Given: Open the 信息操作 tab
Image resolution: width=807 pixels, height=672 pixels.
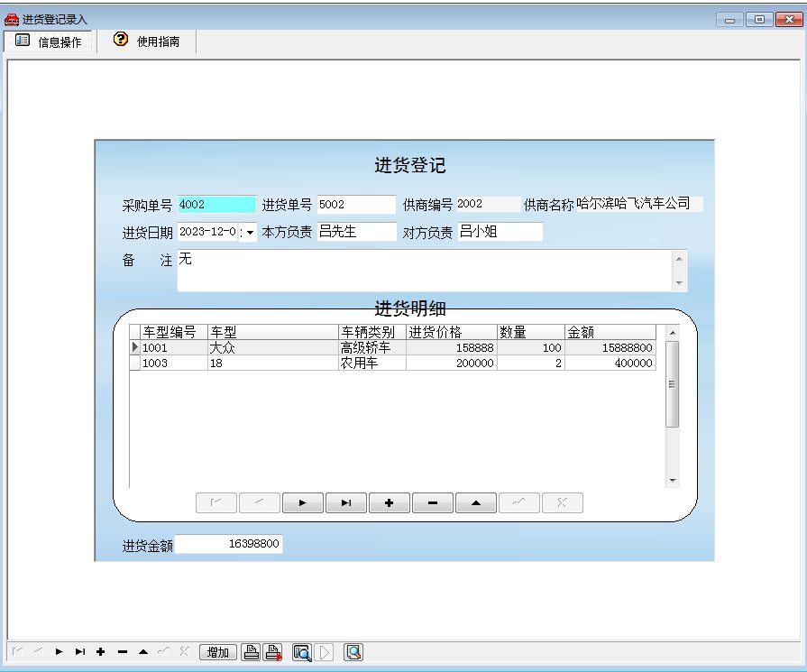Looking at the screenshot, I should coord(48,41).
